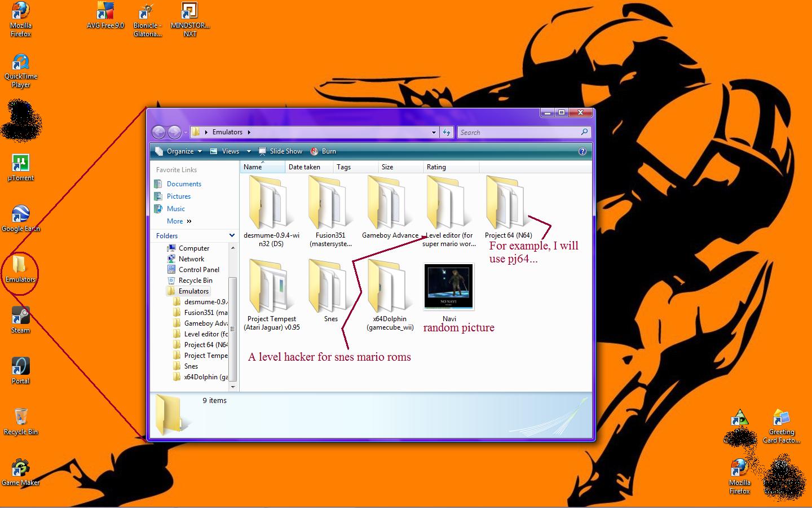Image resolution: width=812 pixels, height=508 pixels.
Task: Expand More favorite links
Action: pyautogui.click(x=179, y=221)
